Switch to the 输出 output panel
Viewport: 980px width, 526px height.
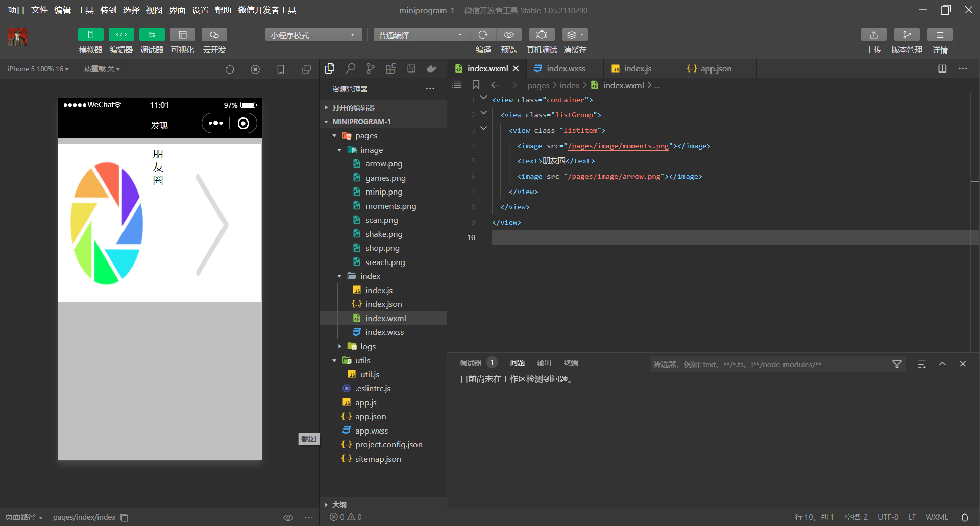coord(544,363)
